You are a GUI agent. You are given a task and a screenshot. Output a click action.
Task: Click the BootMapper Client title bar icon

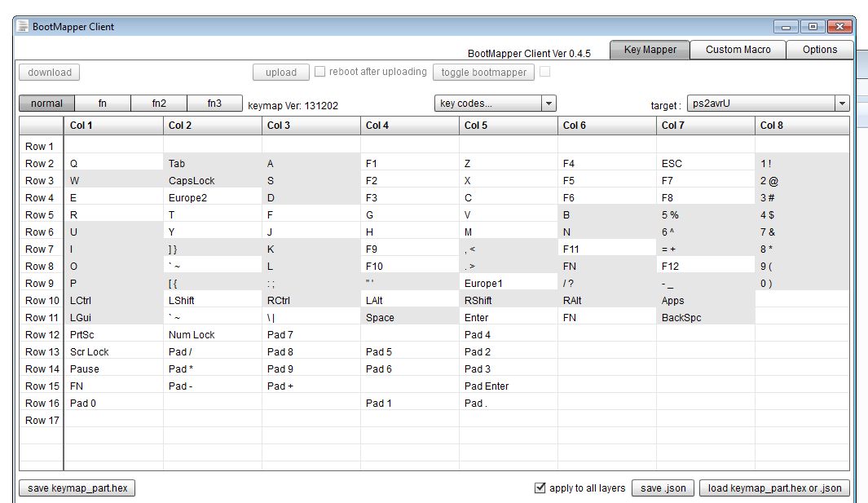coord(23,27)
